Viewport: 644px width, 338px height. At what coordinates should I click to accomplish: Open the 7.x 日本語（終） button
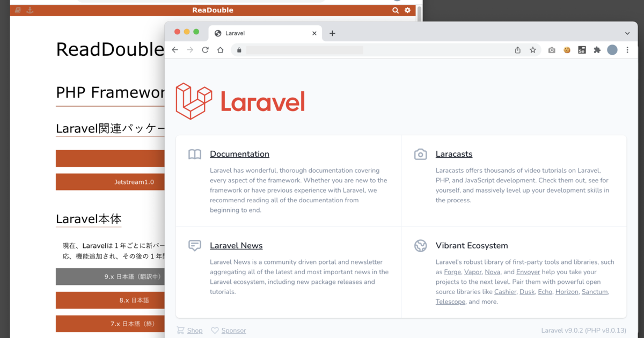pyautogui.click(x=111, y=324)
